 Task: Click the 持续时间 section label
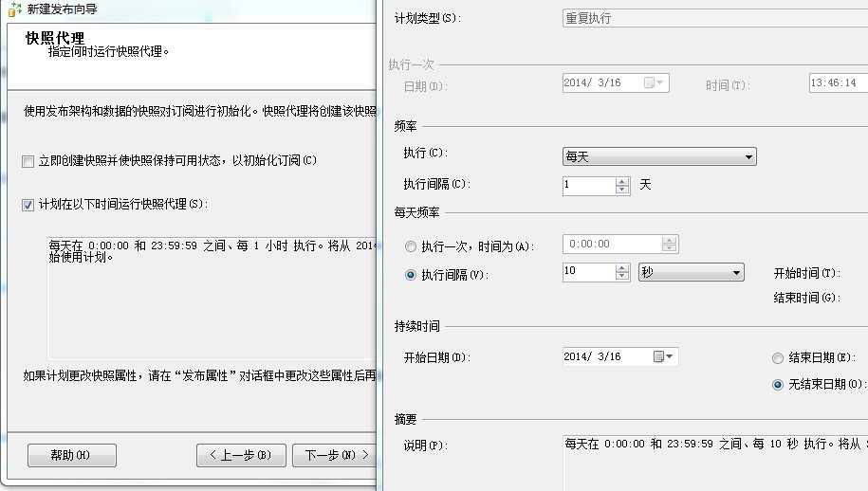click(x=416, y=326)
